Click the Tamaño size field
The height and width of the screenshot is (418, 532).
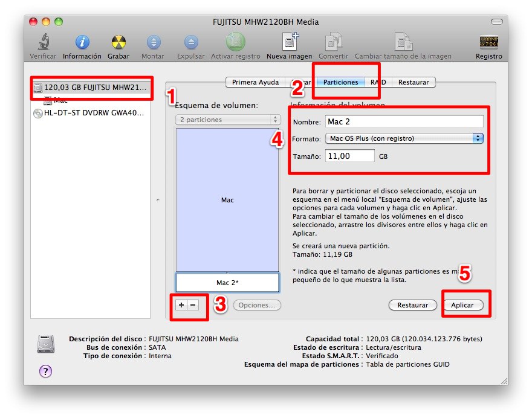350,156
